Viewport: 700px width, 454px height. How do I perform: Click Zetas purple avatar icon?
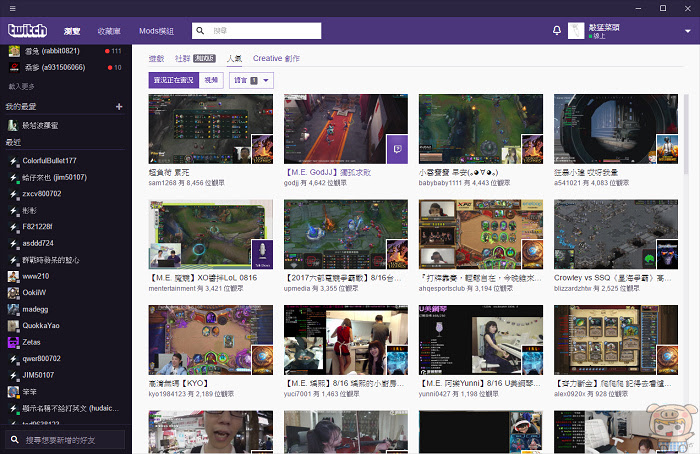tap(13, 342)
